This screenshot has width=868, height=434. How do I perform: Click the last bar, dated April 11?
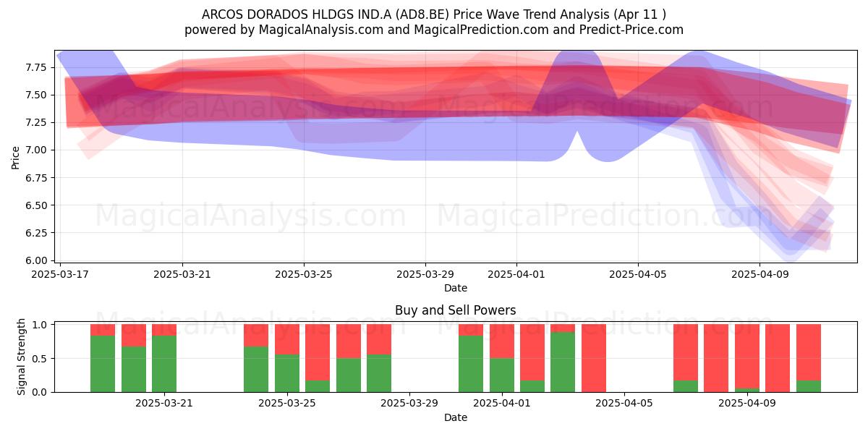point(809,358)
